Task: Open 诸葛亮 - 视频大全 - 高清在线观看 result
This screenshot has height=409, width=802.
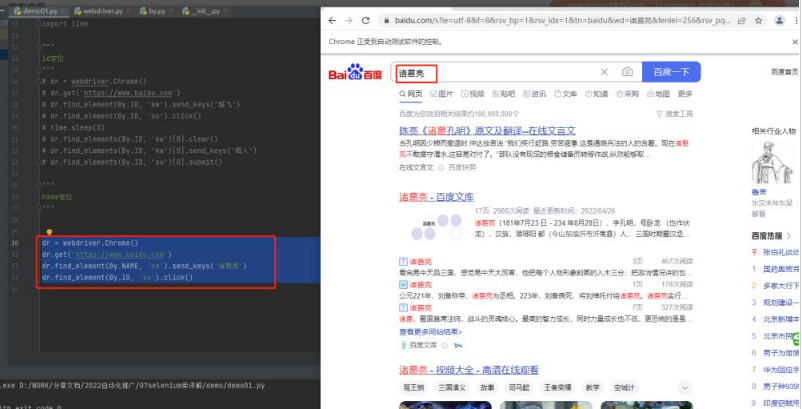Action: pos(469,370)
